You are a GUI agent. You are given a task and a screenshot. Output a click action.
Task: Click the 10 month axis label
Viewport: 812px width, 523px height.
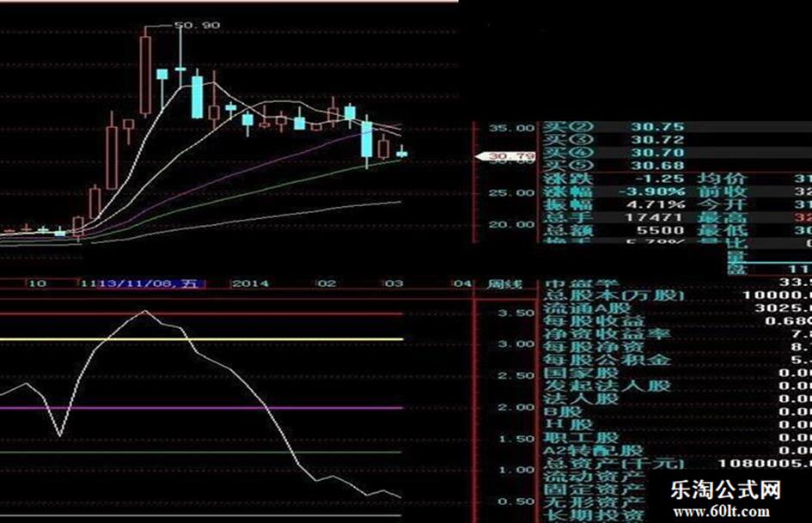37,283
